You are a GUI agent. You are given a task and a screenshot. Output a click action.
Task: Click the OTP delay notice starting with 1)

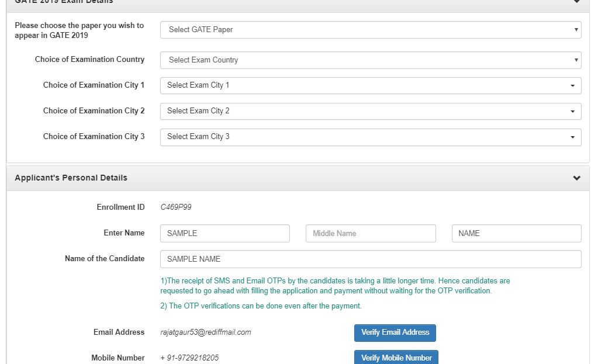[335, 286]
